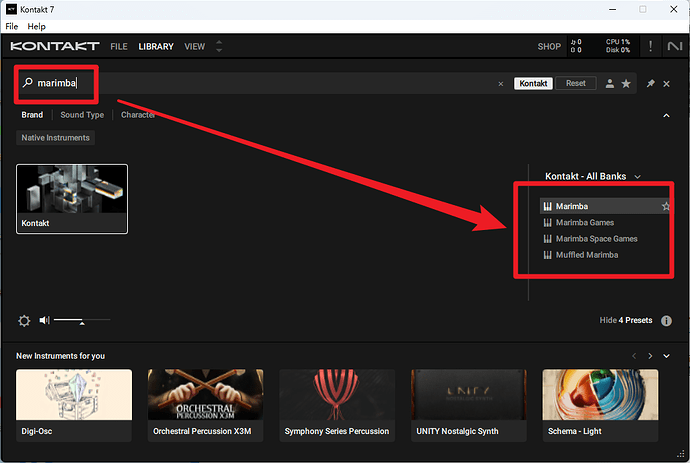This screenshot has width=690, height=463.
Task: Toggle the user content person icon
Action: click(609, 83)
